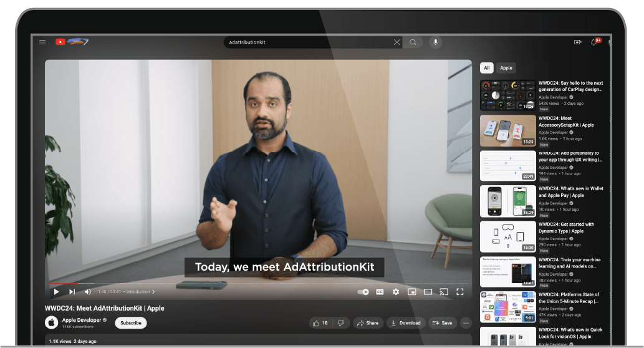Enter full screen mode
The image size is (644, 348).
point(460,292)
